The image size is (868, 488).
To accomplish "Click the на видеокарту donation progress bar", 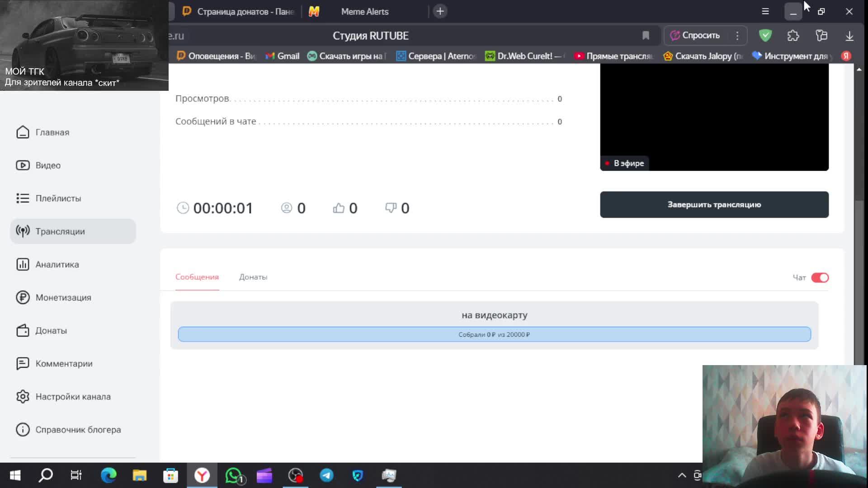I will (x=494, y=334).
